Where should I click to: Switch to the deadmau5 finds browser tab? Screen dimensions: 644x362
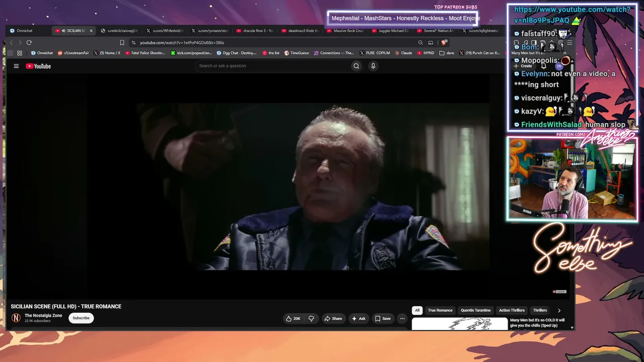300,31
